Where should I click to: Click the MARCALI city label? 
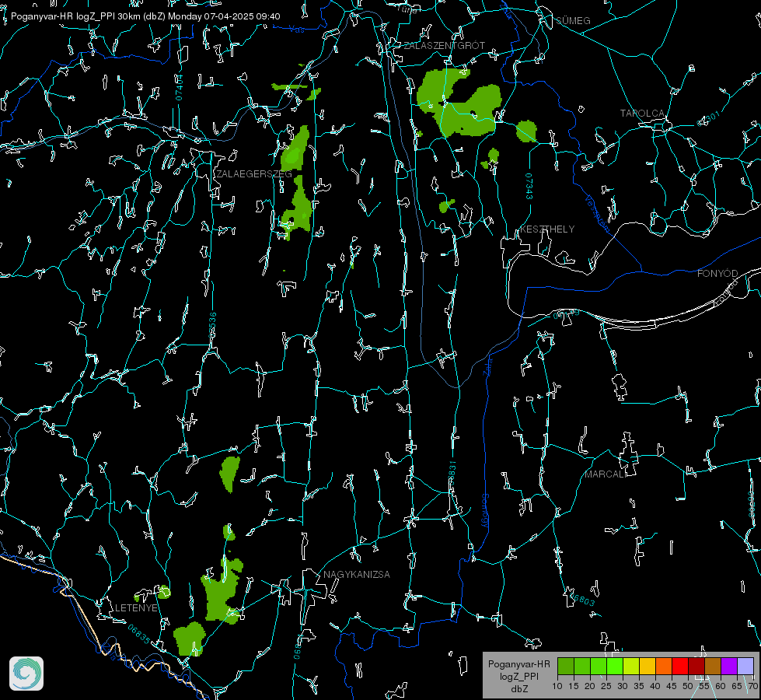point(606,474)
